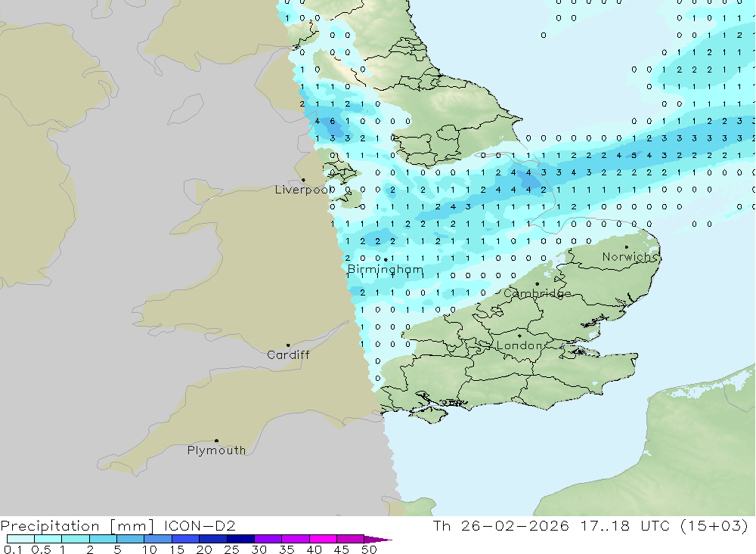Click the "17..18 UTC" time range text
This screenshot has width=756, height=554.
[x=625, y=526]
